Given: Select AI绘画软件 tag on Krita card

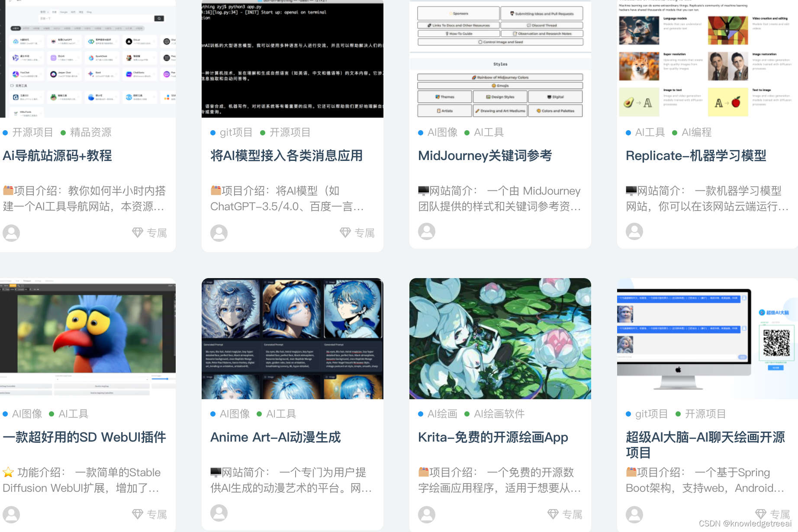Looking at the screenshot, I should tap(495, 414).
